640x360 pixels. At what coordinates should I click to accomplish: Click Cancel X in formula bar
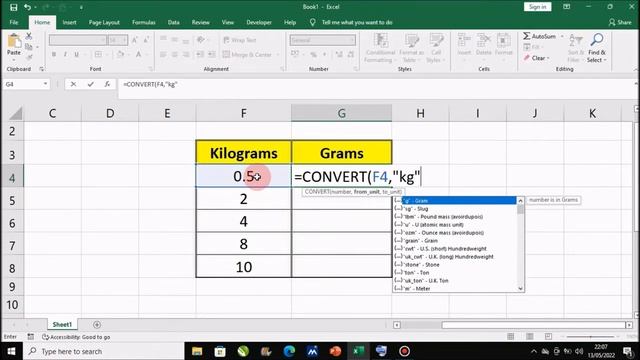point(73,84)
